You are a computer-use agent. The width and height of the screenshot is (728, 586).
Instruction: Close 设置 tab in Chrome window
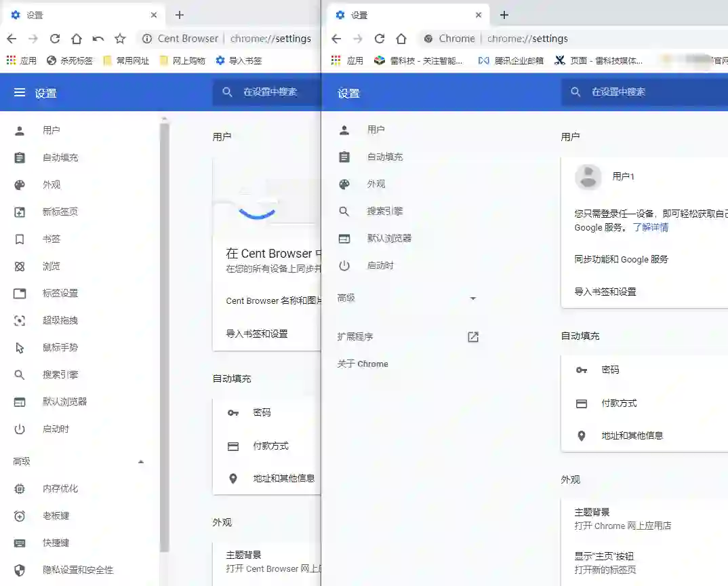pyautogui.click(x=479, y=15)
